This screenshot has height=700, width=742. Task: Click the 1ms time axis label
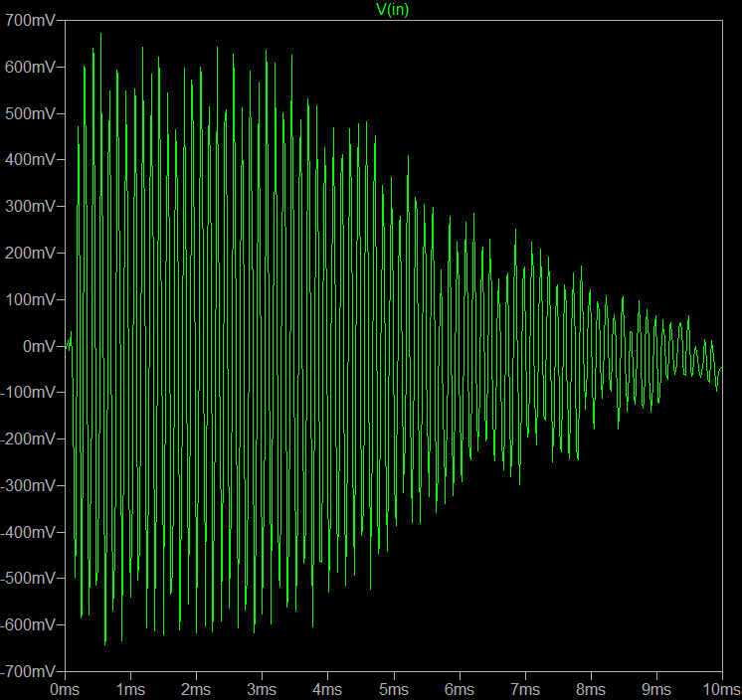130,690
